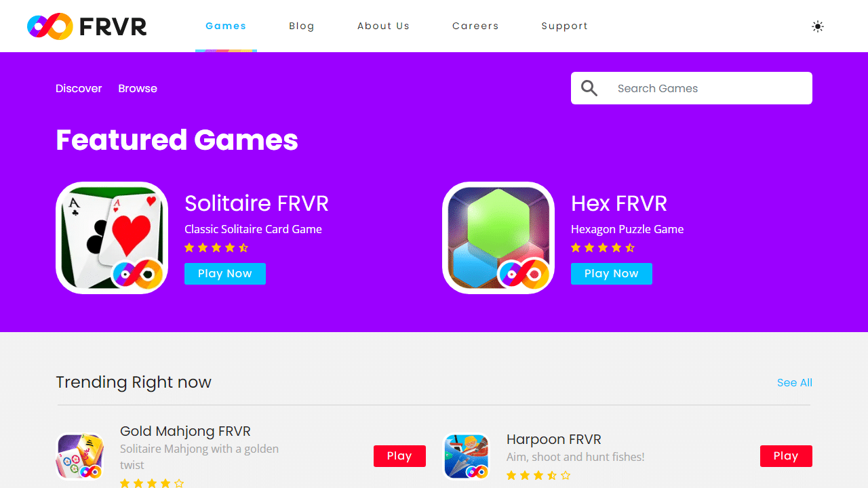
Task: Open the Hex FRVR game icon
Action: tap(498, 238)
